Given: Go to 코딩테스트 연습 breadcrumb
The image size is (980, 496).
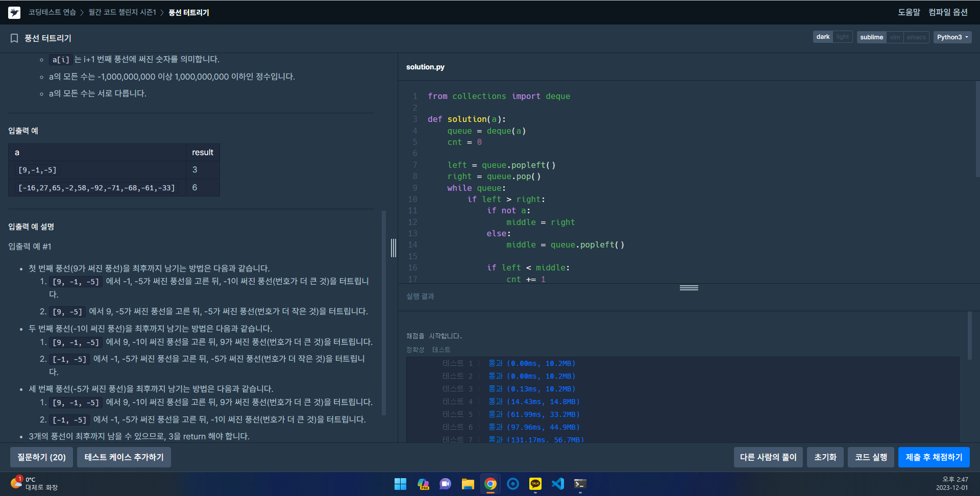Looking at the screenshot, I should click(52, 12).
